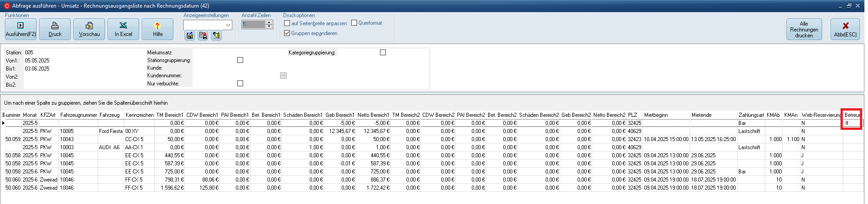Increase Anzahl Zeilen with up arrow

pyautogui.click(x=269, y=22)
